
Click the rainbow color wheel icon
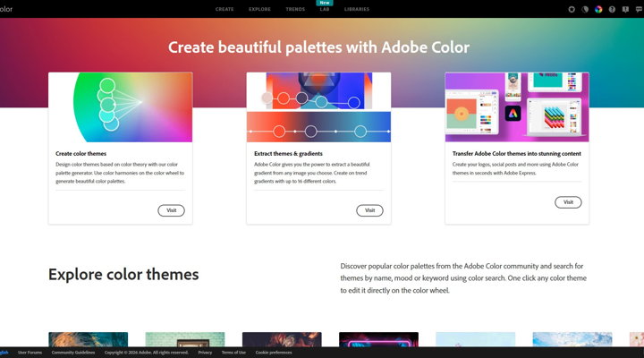(598, 9)
